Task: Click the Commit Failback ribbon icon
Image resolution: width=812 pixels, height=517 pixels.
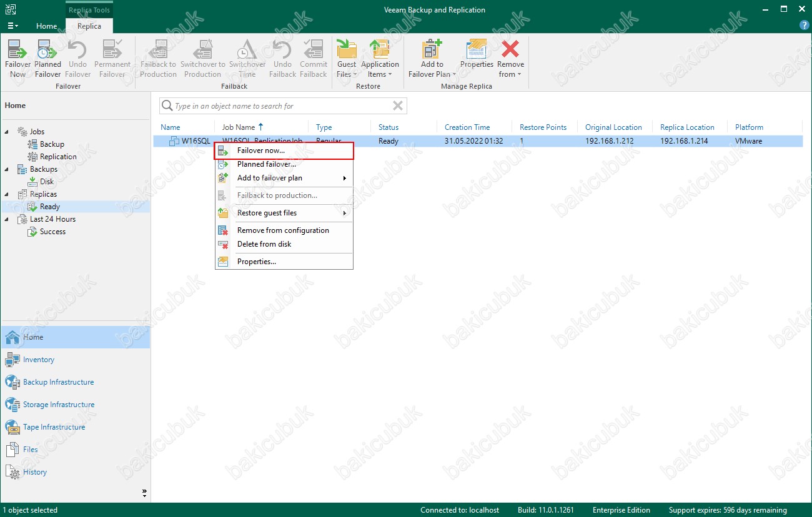Action: pos(314,59)
